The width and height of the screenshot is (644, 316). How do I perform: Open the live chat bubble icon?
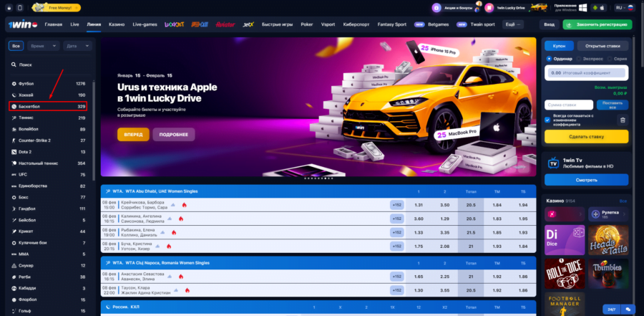[628, 309]
